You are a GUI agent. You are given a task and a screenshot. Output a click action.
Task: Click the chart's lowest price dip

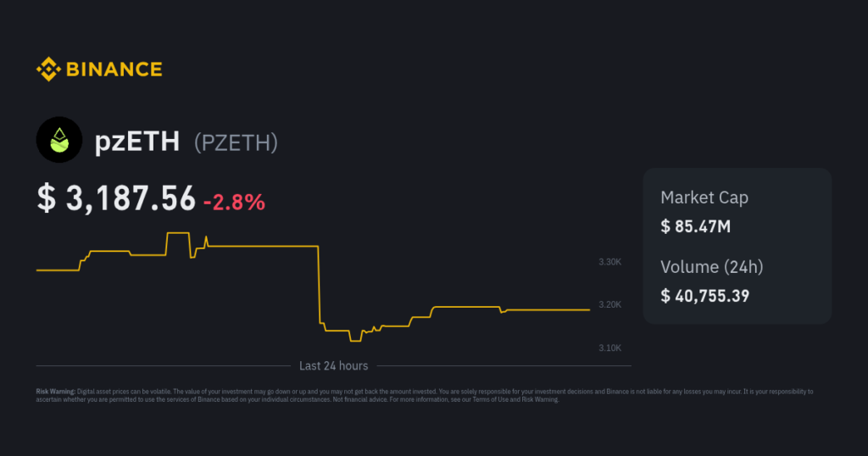pos(355,341)
